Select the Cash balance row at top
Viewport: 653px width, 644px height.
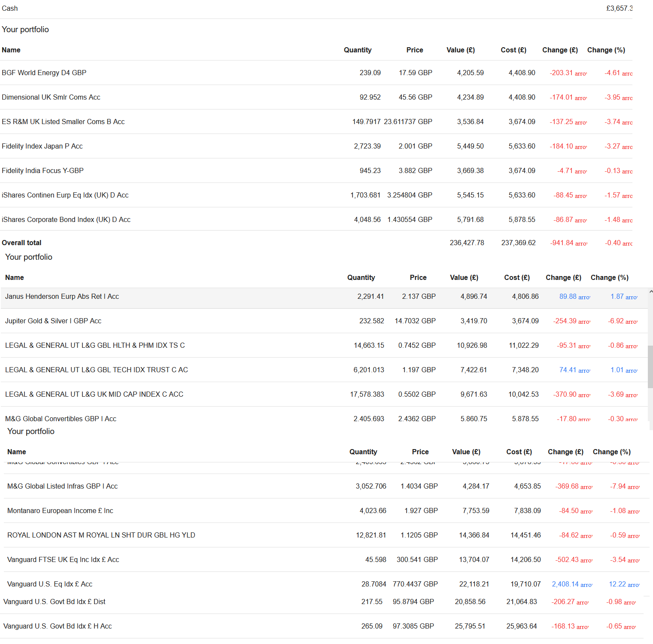point(10,9)
